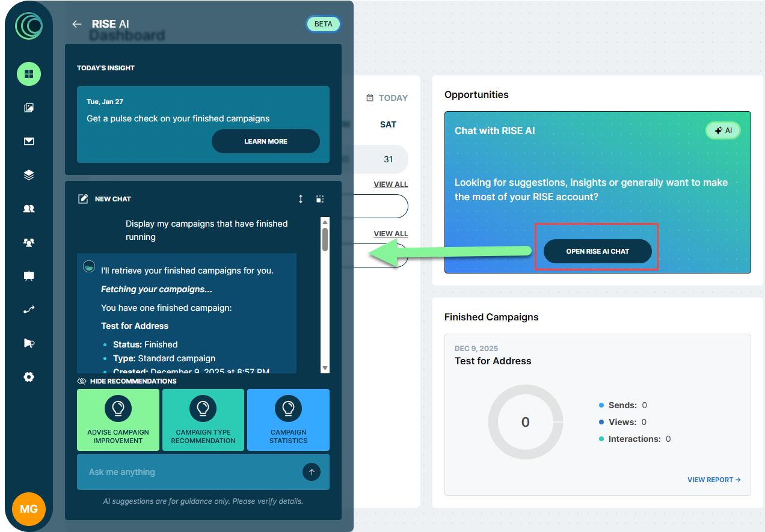This screenshot has height=532, width=765.
Task: Click the Chat with RISE AI heading
Action: point(494,130)
